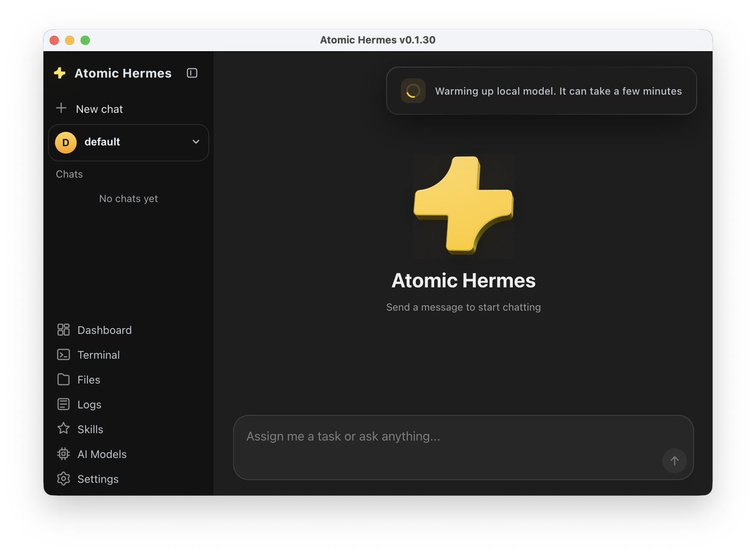The height and width of the screenshot is (553, 756).
Task: Click the Atomic Hermes heading in main area
Action: [464, 281]
